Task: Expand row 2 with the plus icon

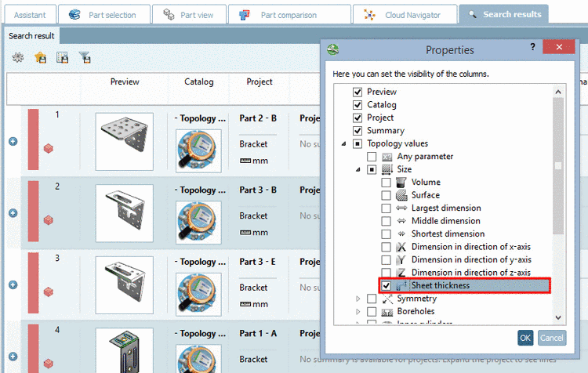Action: pos(13,213)
